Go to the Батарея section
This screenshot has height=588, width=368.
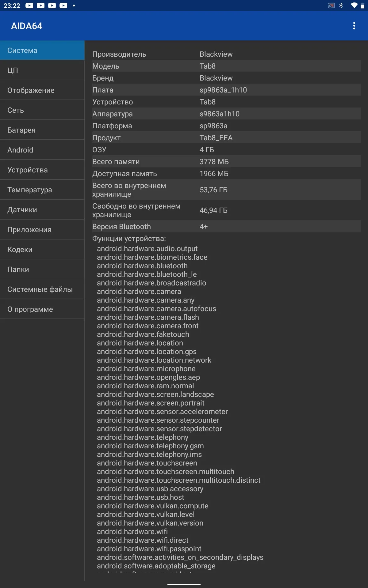click(42, 130)
